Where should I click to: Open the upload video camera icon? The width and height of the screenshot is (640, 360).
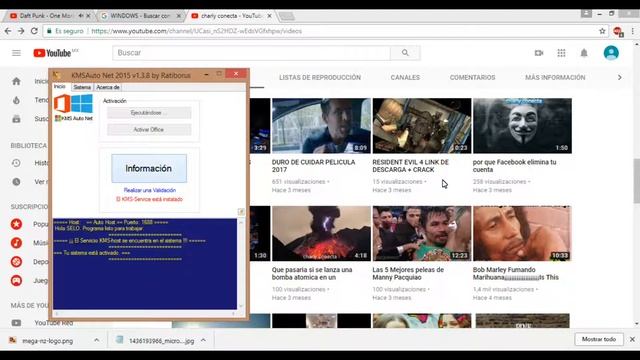pos(539,53)
